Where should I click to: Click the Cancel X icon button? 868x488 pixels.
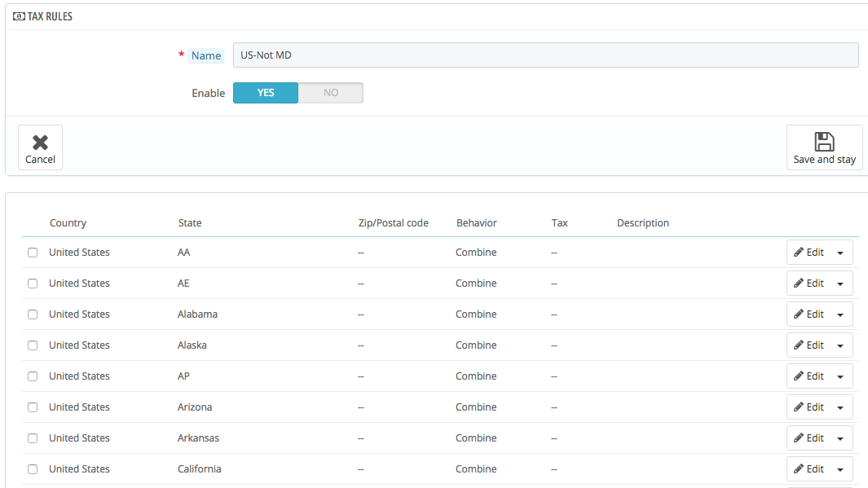click(41, 147)
